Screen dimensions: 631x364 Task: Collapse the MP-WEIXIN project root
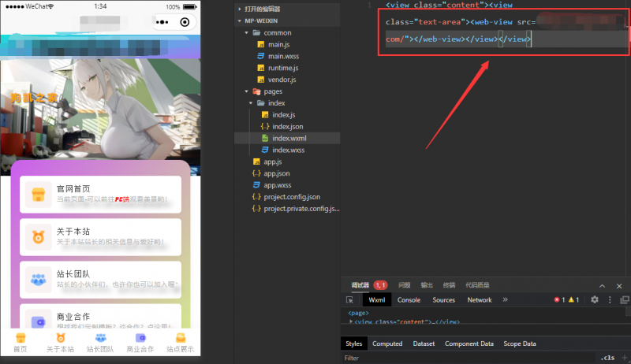[x=241, y=21]
